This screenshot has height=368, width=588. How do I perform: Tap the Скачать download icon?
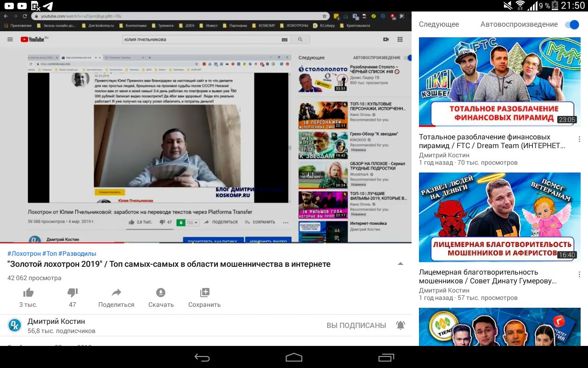[161, 293]
